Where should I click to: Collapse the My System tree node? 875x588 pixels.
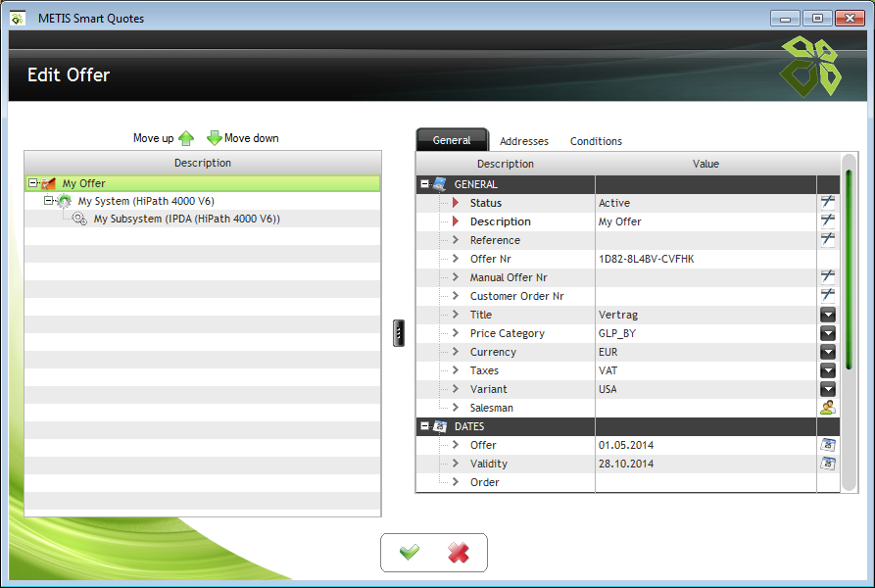[x=49, y=200]
